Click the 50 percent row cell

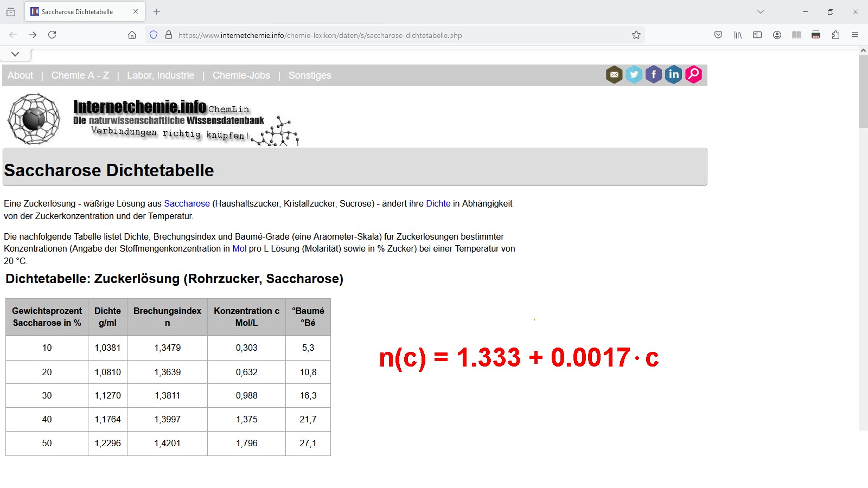point(47,443)
